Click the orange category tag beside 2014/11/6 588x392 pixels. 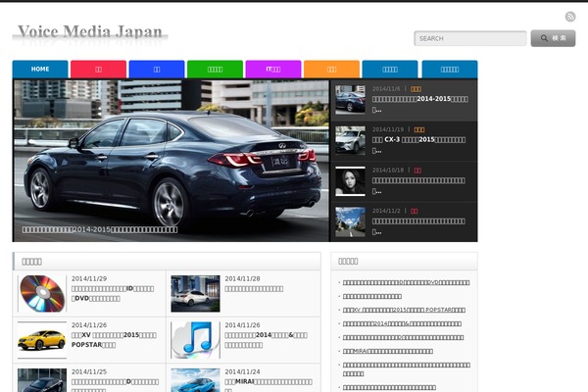[x=416, y=89]
